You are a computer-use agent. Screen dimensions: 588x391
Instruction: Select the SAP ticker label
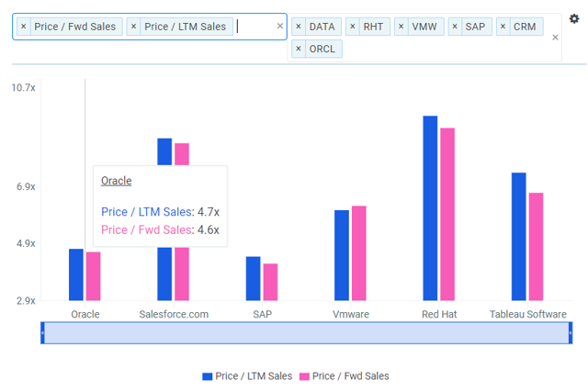point(475,27)
